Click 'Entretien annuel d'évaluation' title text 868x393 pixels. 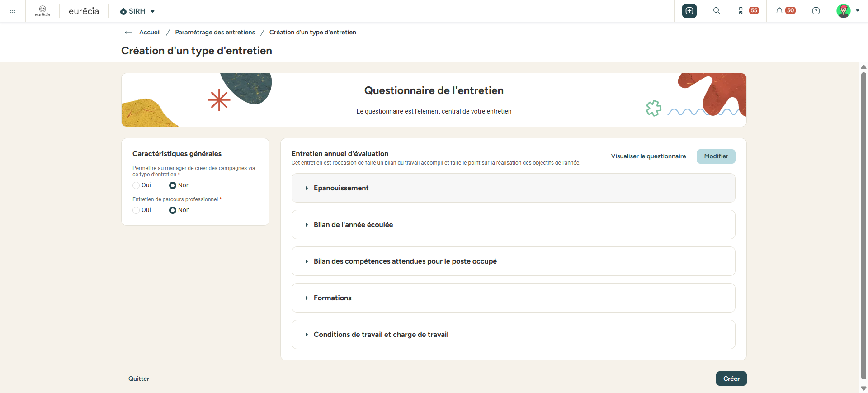tap(340, 154)
